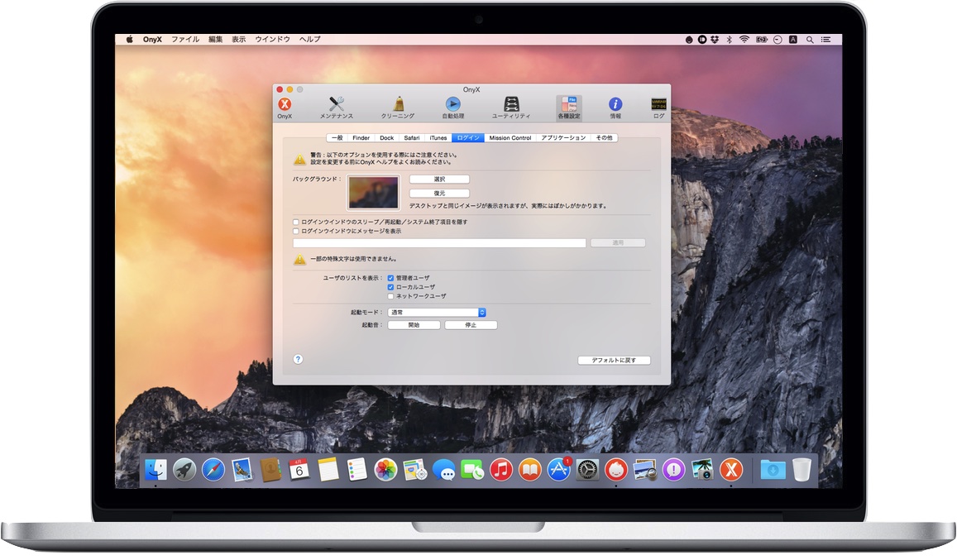Select the 各種設定 parameters icon
Image resolution: width=957 pixels, height=560 pixels.
(x=569, y=107)
